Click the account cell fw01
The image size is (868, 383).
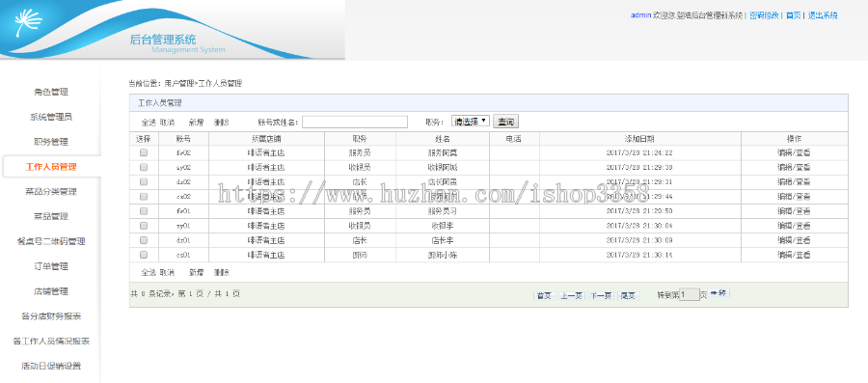tap(183, 211)
